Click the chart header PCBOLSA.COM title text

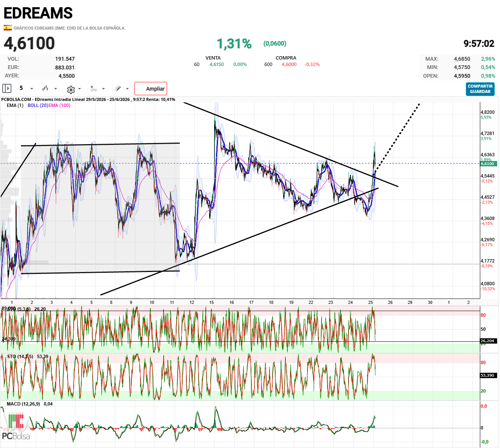[x=88, y=99]
